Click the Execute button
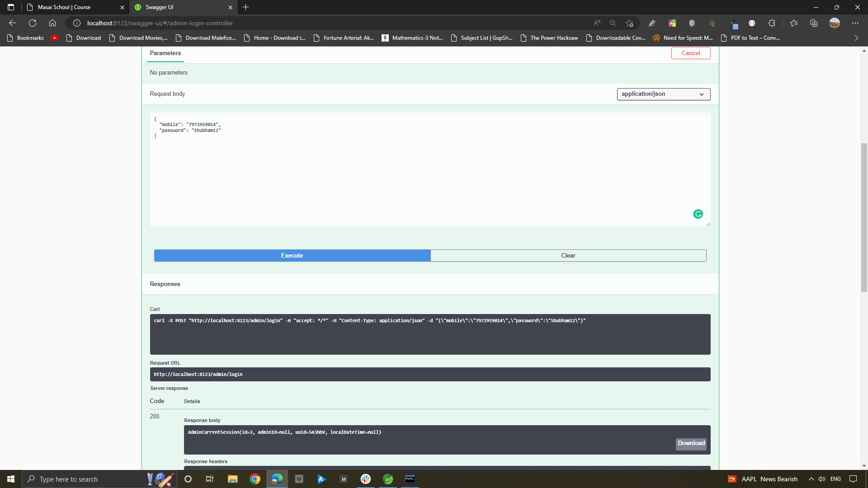The image size is (868, 488). [x=292, y=255]
